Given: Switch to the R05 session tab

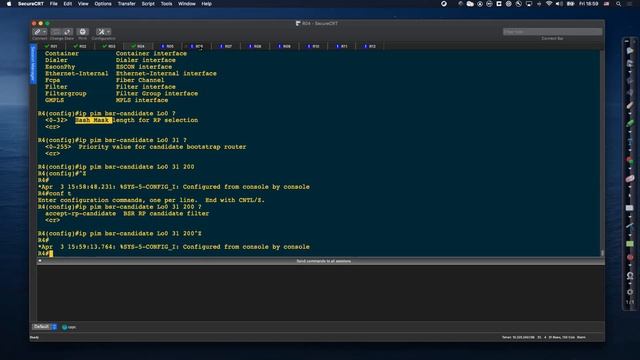Looking at the screenshot, I should (x=167, y=46).
